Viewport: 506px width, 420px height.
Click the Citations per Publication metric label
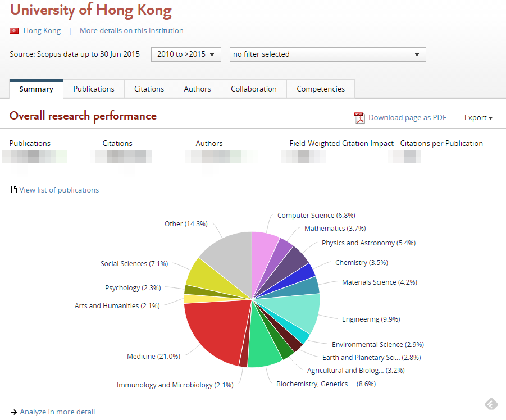441,144
